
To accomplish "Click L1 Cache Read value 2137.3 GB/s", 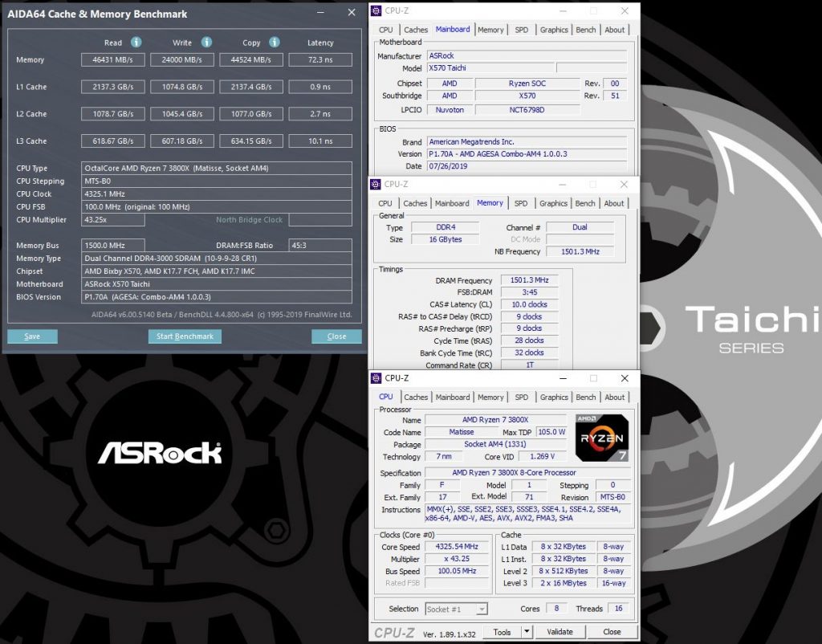I will pos(112,87).
